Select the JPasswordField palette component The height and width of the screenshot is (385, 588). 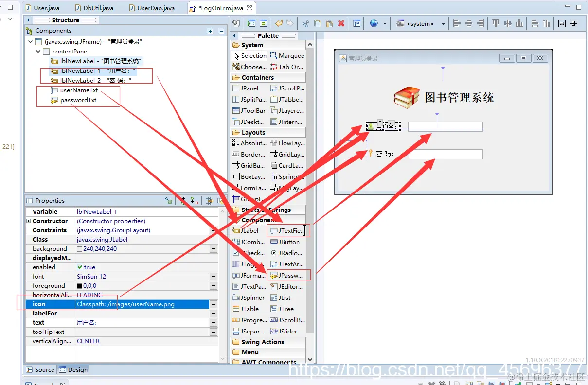pyautogui.click(x=288, y=275)
